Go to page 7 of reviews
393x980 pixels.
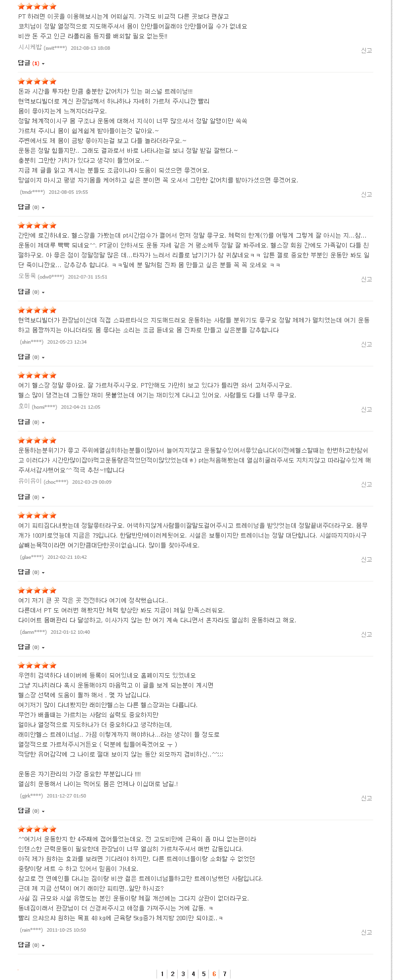(225, 974)
